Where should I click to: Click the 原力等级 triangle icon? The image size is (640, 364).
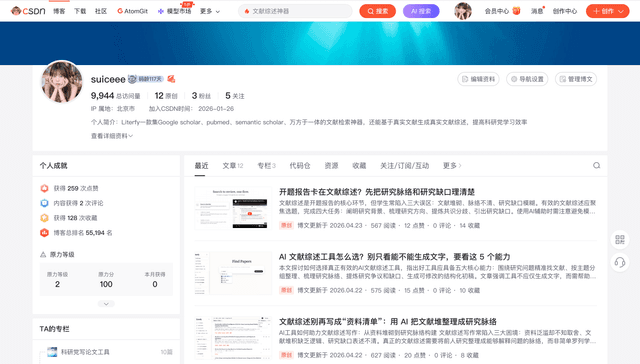[x=43, y=255]
